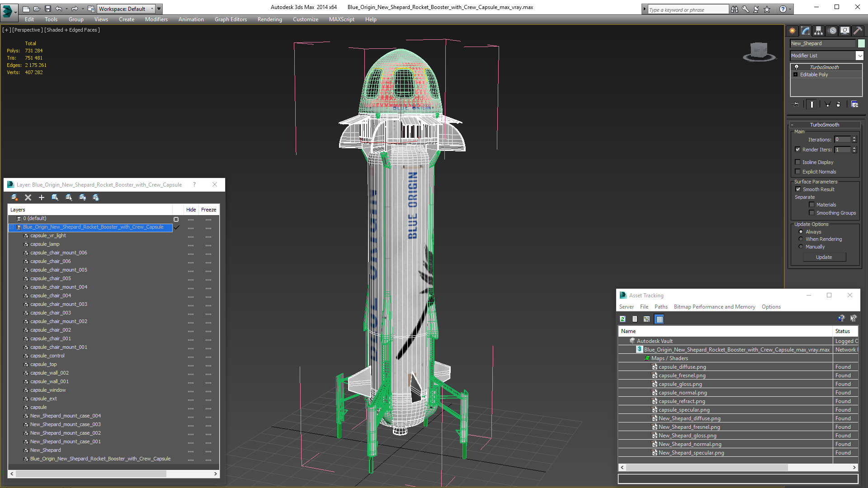Click Remove Modifier trash icon

839,104
